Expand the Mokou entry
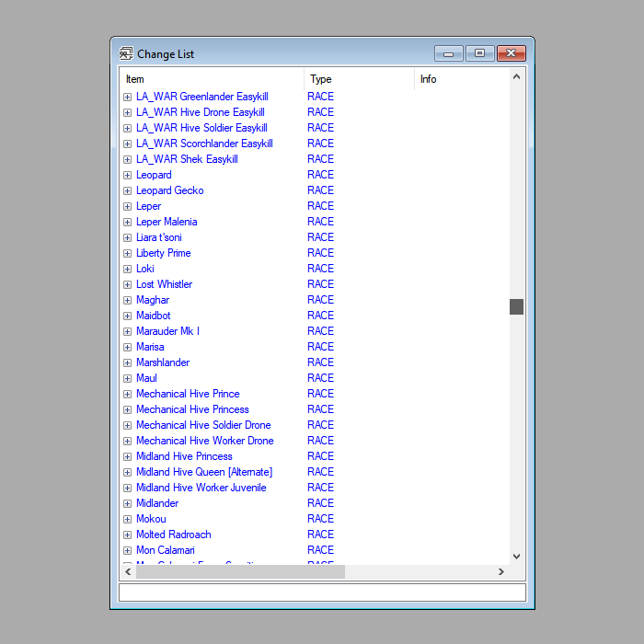Image resolution: width=644 pixels, height=644 pixels. click(x=127, y=519)
